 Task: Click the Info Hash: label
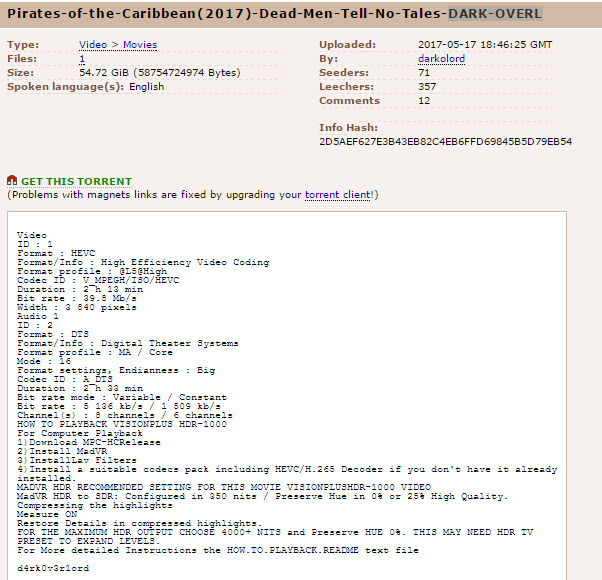348,127
